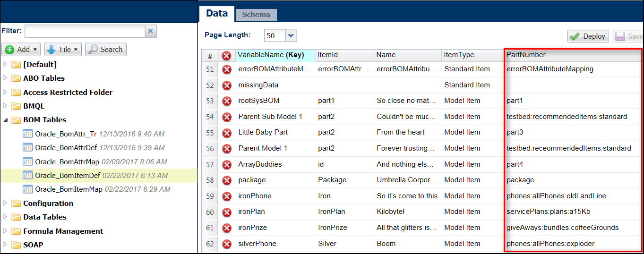
Task: Click the red X icon on row 53
Action: pos(227,101)
